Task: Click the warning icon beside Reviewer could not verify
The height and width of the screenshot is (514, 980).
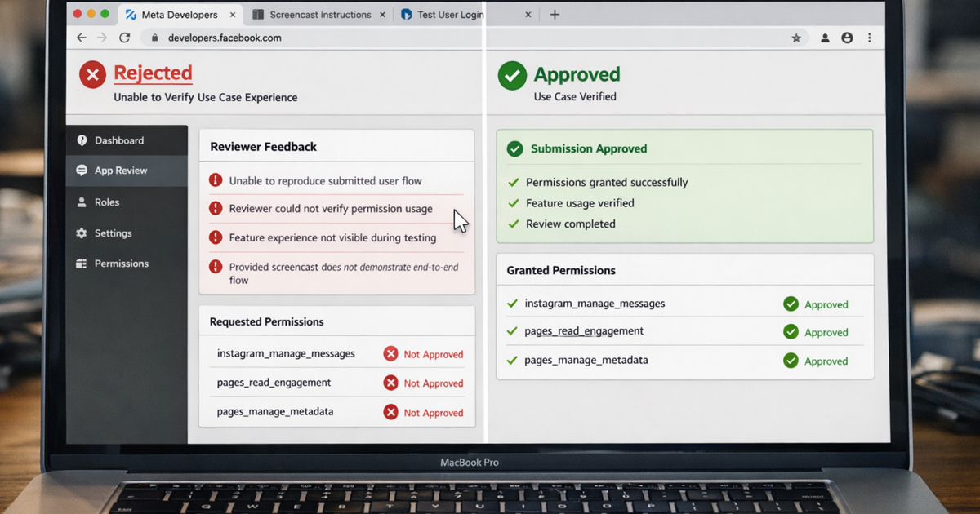Action: pos(216,208)
